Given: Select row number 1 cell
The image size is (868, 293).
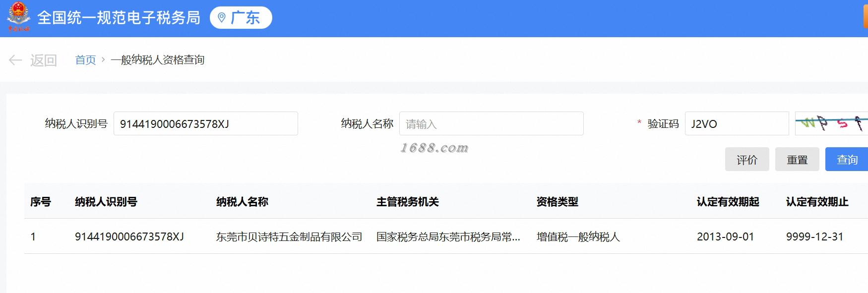Looking at the screenshot, I should click(x=33, y=237).
